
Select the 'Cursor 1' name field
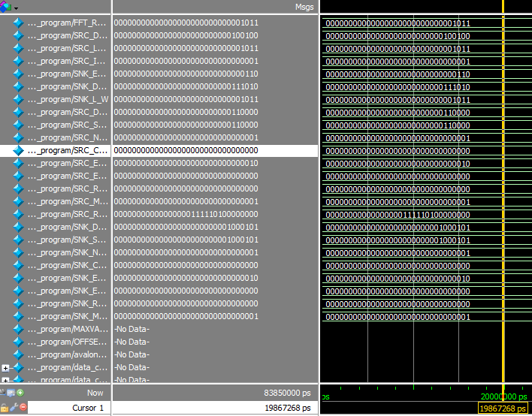69,408
